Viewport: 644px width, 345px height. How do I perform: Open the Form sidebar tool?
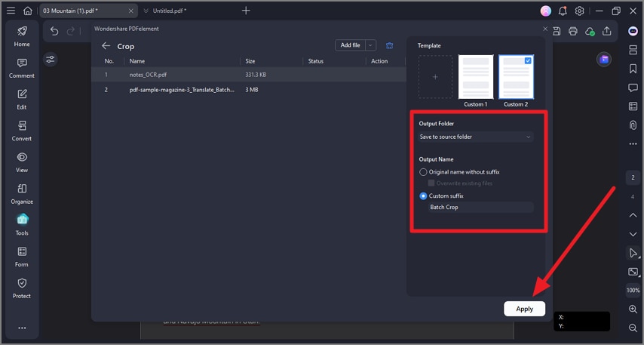tap(22, 257)
